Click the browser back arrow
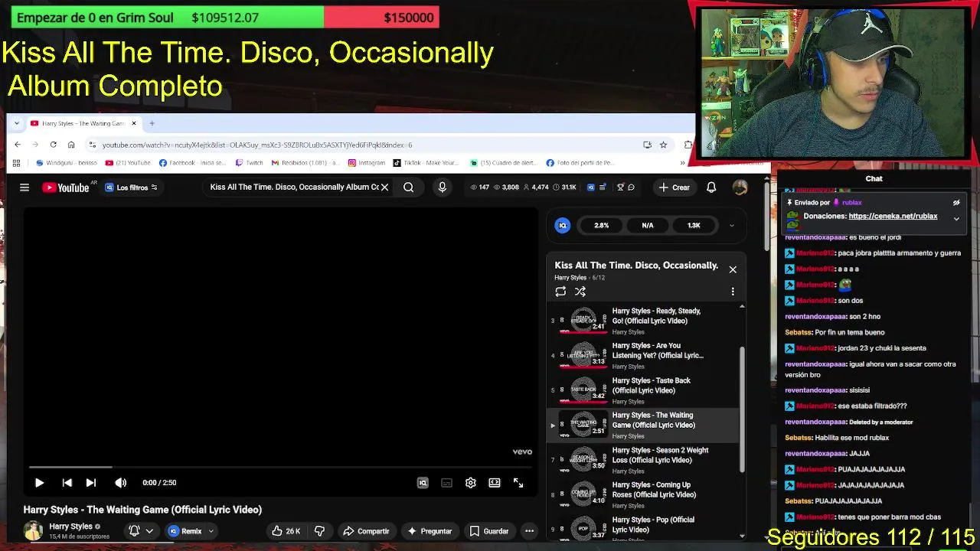 (x=18, y=145)
